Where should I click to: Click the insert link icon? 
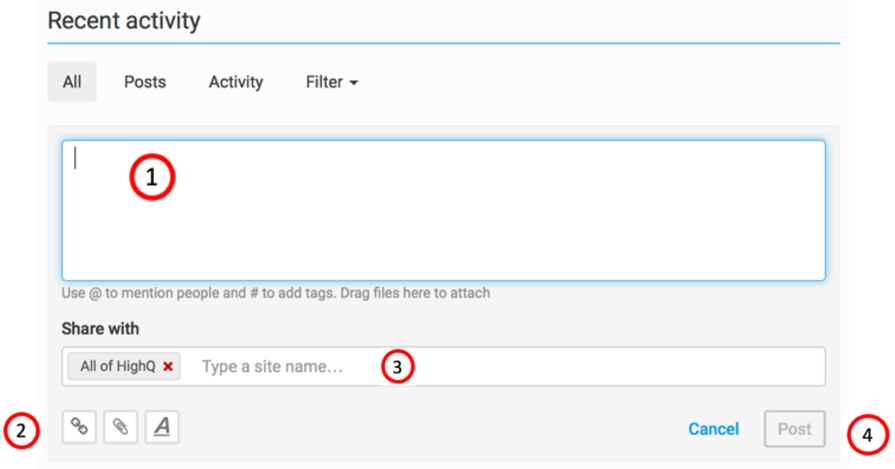point(79,427)
